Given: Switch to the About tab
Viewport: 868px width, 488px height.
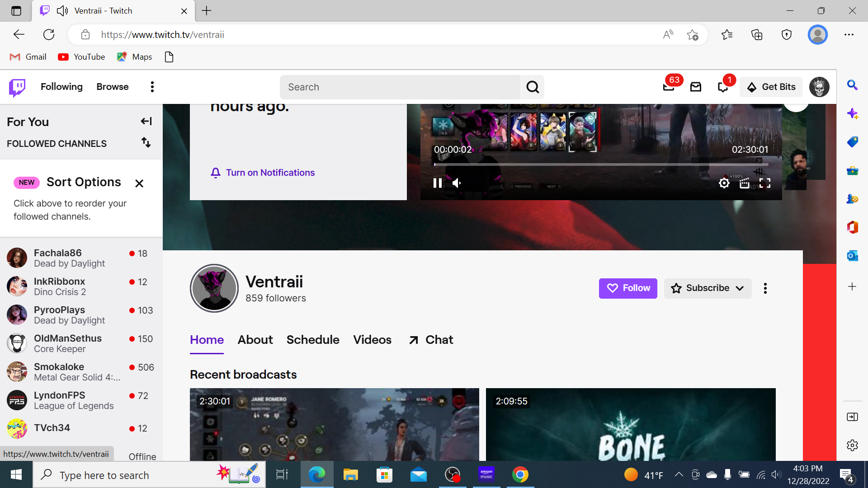Looking at the screenshot, I should pos(255,340).
